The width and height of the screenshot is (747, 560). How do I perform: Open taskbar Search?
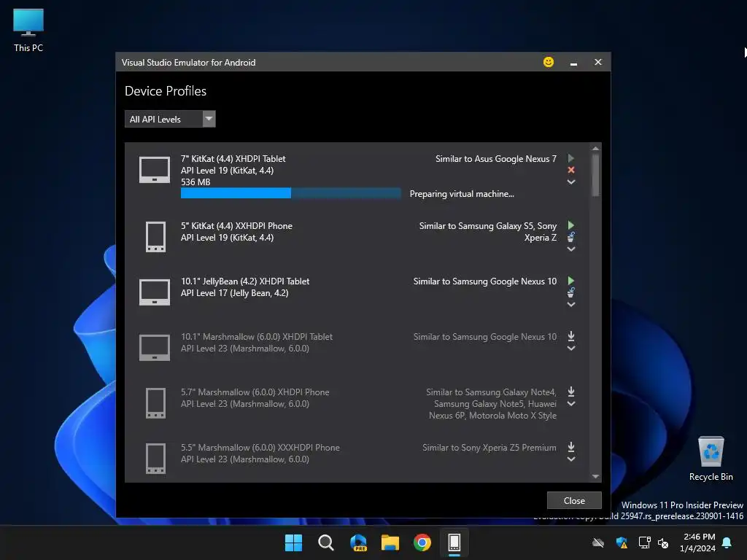tap(326, 542)
